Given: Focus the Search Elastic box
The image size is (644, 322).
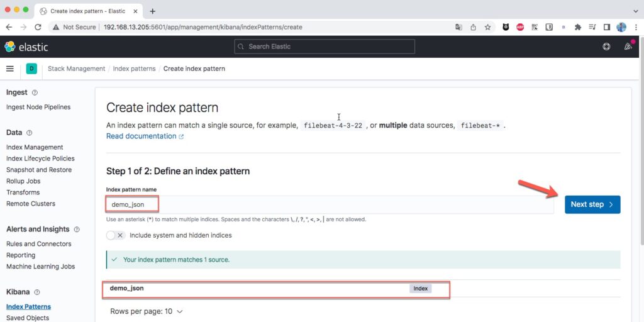Looking at the screenshot, I should click(325, 47).
